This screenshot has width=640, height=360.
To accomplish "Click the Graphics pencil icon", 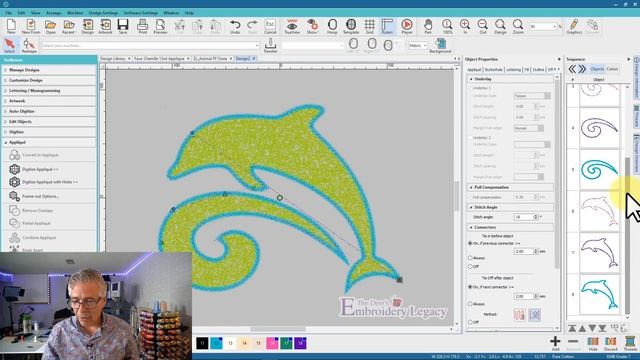I will [574, 27].
